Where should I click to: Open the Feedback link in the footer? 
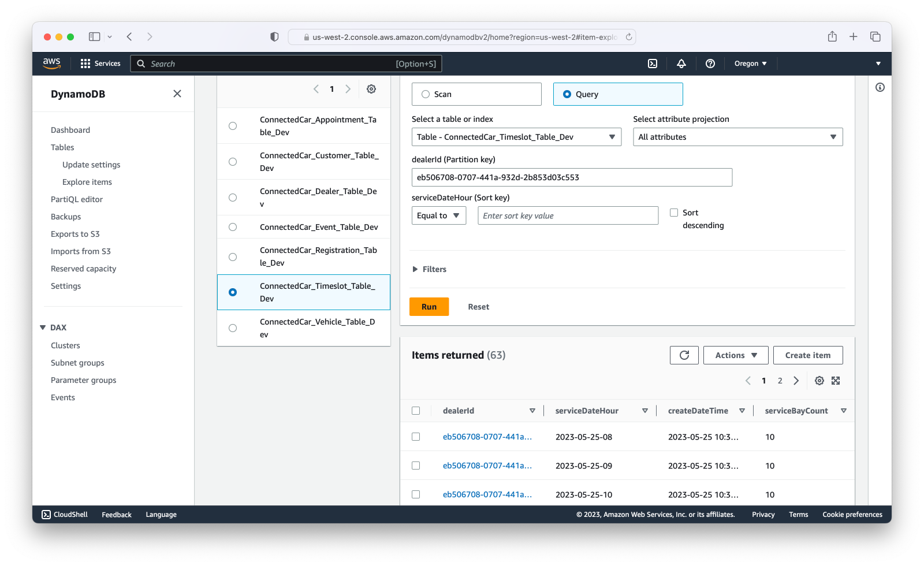tap(117, 515)
